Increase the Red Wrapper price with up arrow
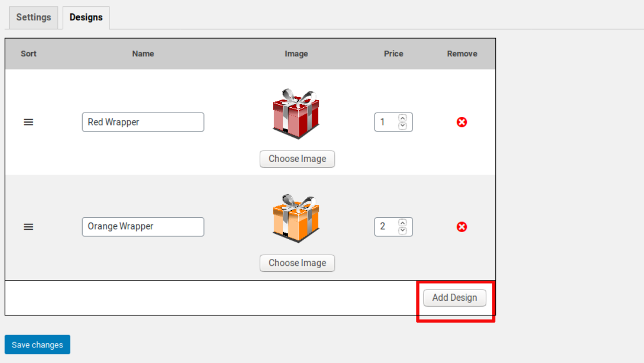 click(x=402, y=118)
